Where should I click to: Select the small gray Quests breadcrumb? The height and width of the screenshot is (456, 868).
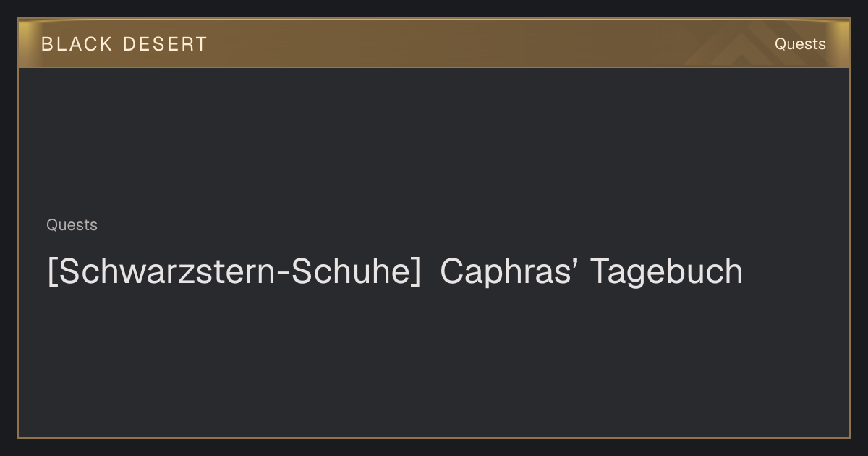click(x=72, y=225)
